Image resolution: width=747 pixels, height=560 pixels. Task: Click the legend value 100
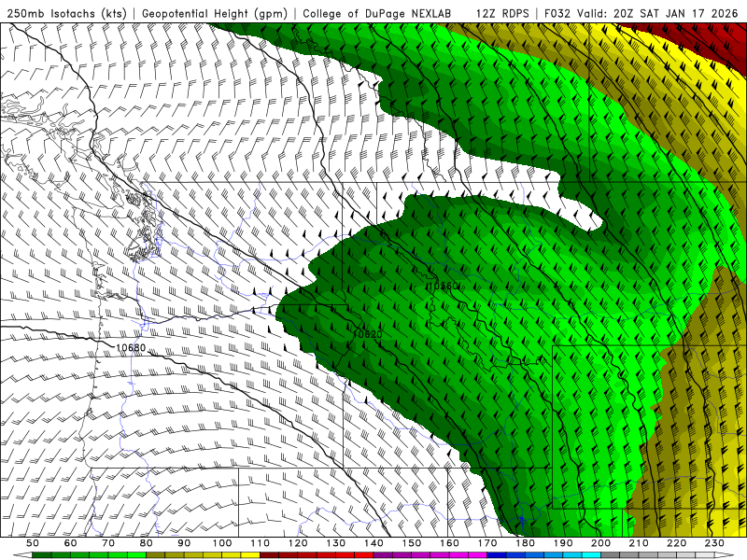tap(222, 543)
